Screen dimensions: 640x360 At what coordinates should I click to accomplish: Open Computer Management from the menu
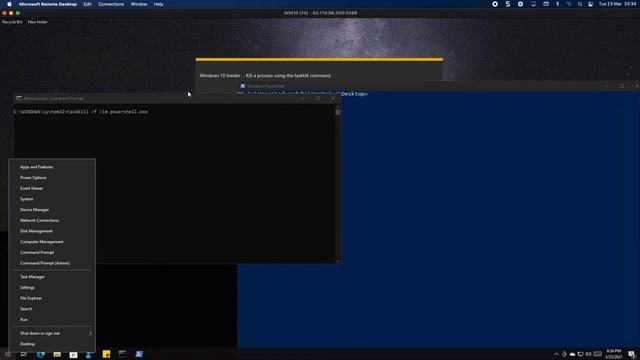coord(52,242)
